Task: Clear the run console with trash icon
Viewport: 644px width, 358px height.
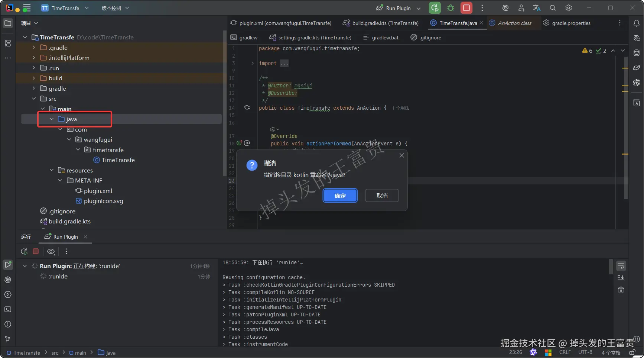Action: 621,290
